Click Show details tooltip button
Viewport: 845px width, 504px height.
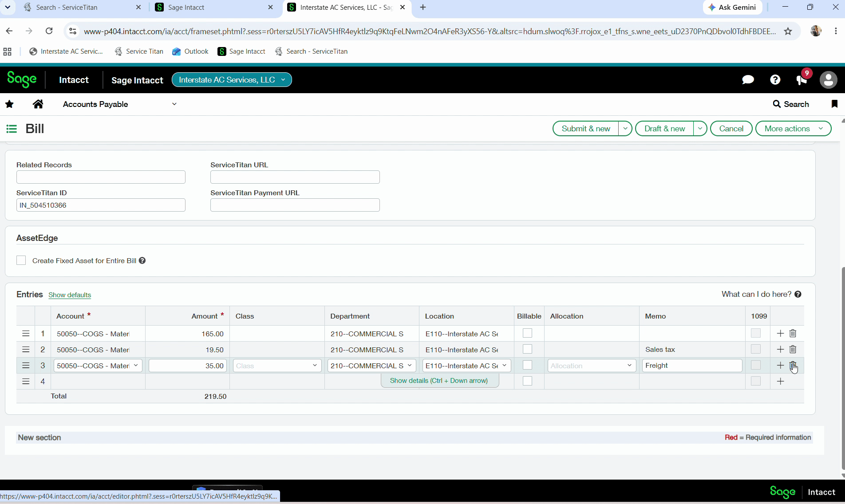(439, 381)
